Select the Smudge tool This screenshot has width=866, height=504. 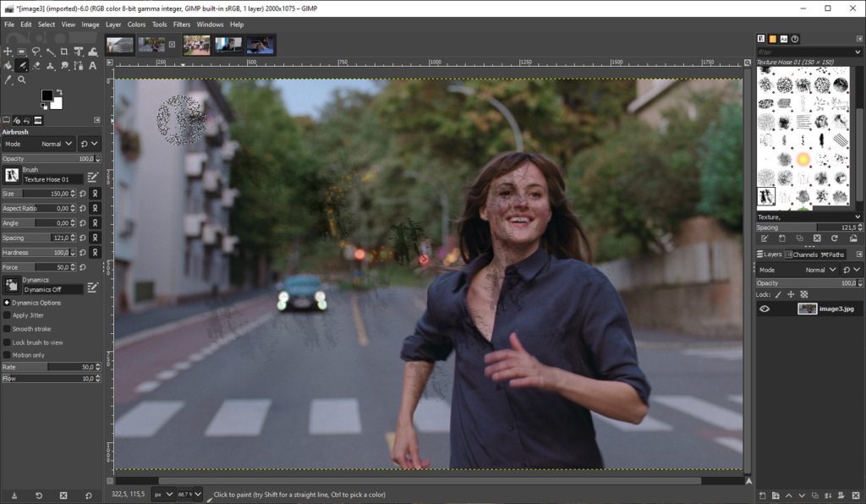click(x=64, y=66)
